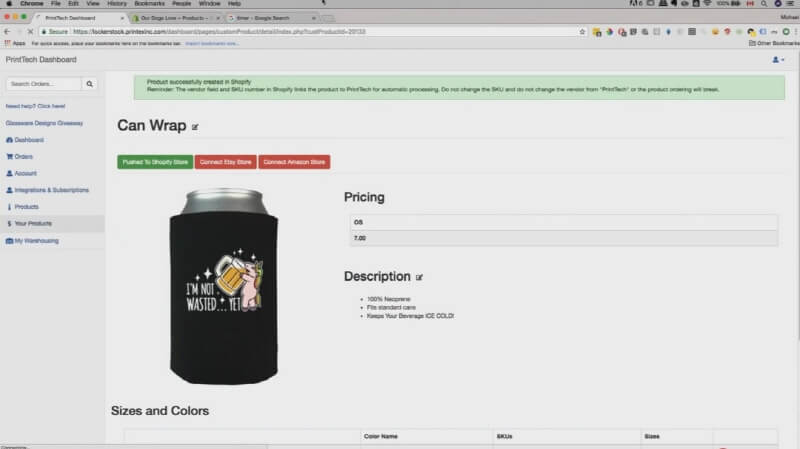Open My Warehousing in sidebar
Viewport: 800px width, 449px height.
[36, 240]
